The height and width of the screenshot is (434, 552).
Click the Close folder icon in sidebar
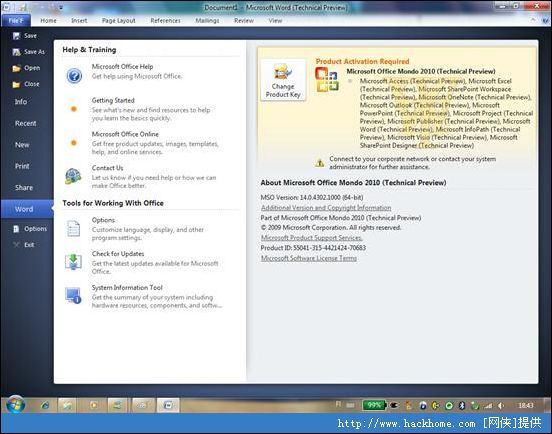click(17, 84)
